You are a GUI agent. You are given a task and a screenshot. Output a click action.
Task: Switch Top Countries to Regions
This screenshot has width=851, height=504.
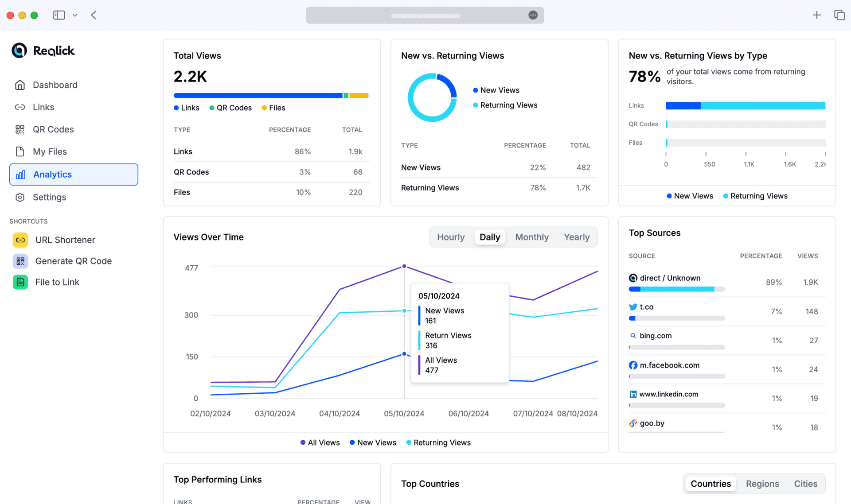click(762, 484)
